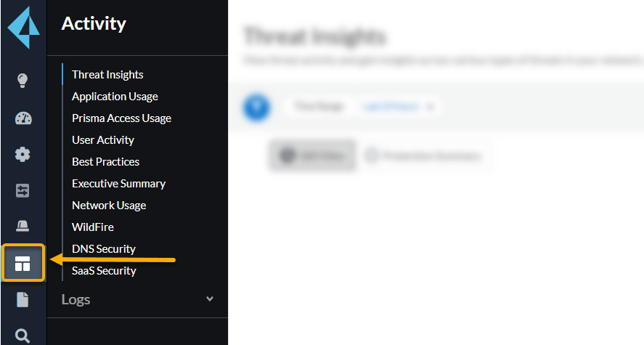View the Executive Summary item
Screen dimensions: 644x345
[118, 184]
